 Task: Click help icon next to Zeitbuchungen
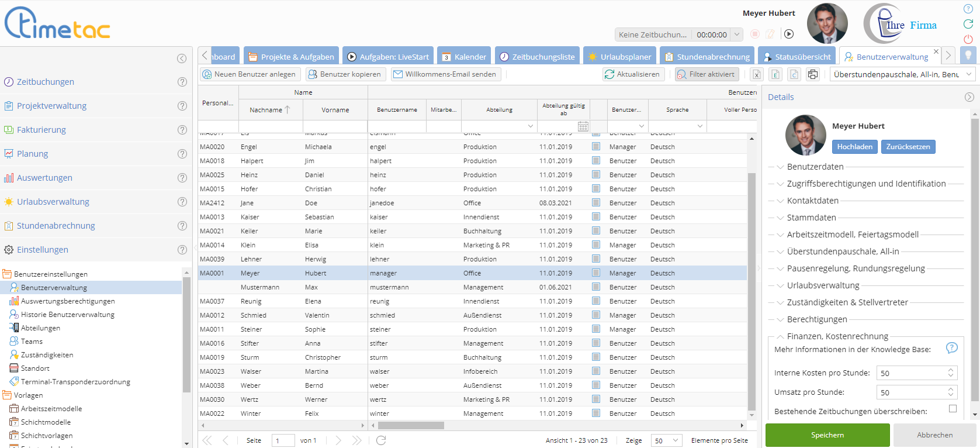[x=182, y=82]
